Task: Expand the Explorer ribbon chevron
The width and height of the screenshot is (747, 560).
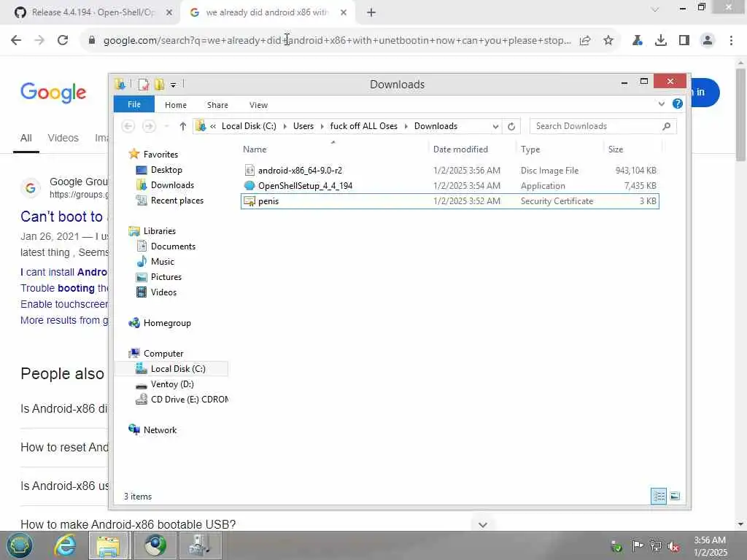Action: 661,104
